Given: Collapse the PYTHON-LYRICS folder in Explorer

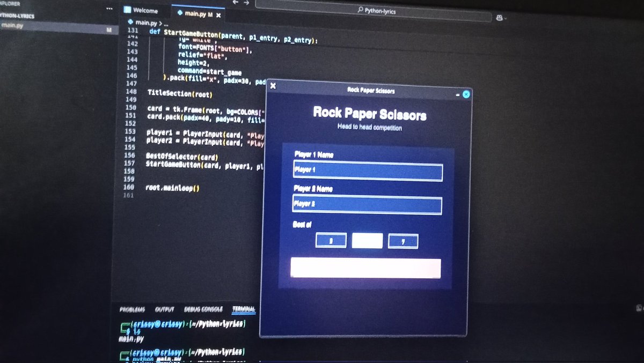Looking at the screenshot, I should (18, 16).
